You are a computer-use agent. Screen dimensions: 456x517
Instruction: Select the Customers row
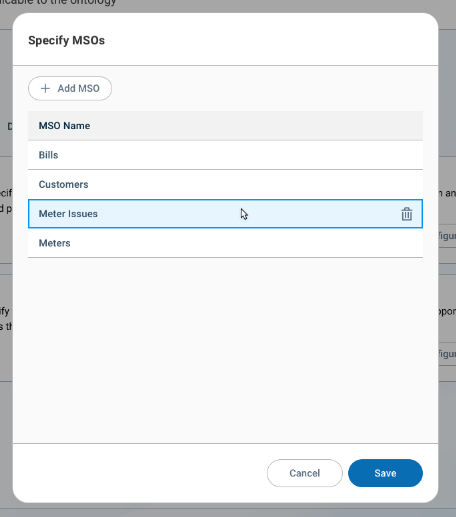pyautogui.click(x=225, y=184)
